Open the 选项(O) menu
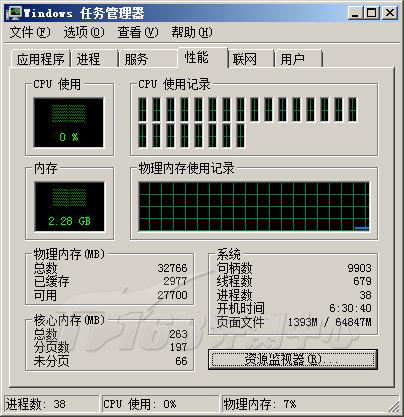 point(84,32)
